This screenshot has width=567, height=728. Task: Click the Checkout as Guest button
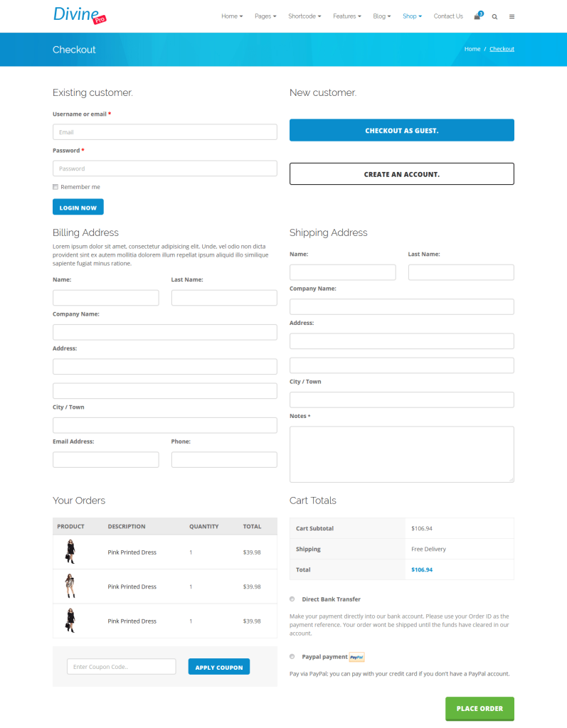click(x=401, y=130)
